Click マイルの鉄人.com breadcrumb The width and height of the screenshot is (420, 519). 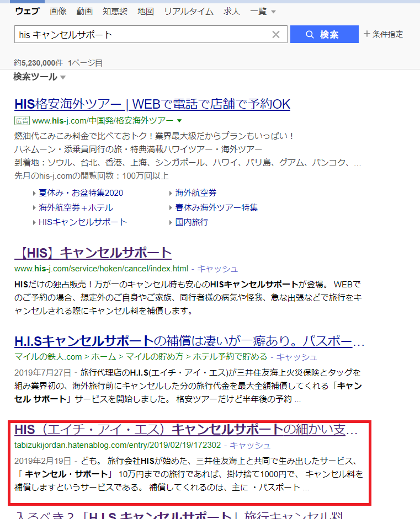click(x=48, y=357)
